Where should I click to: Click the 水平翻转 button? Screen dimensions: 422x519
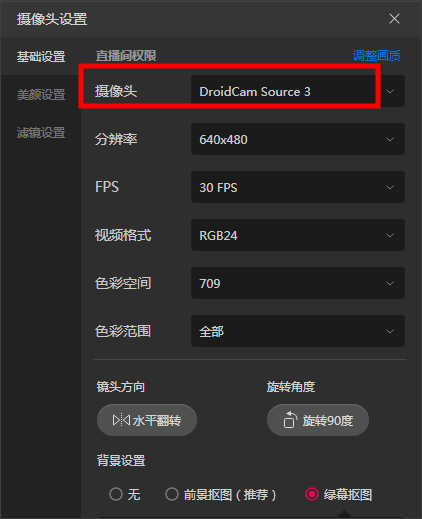147,420
